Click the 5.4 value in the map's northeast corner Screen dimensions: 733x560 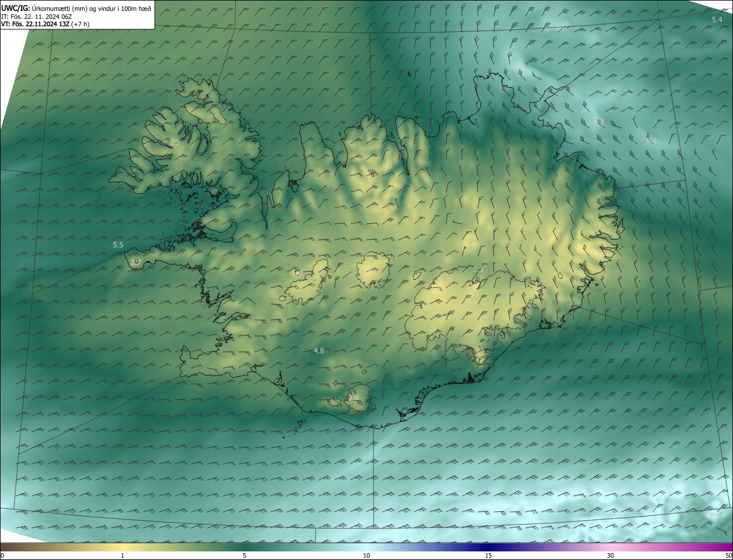(x=717, y=20)
